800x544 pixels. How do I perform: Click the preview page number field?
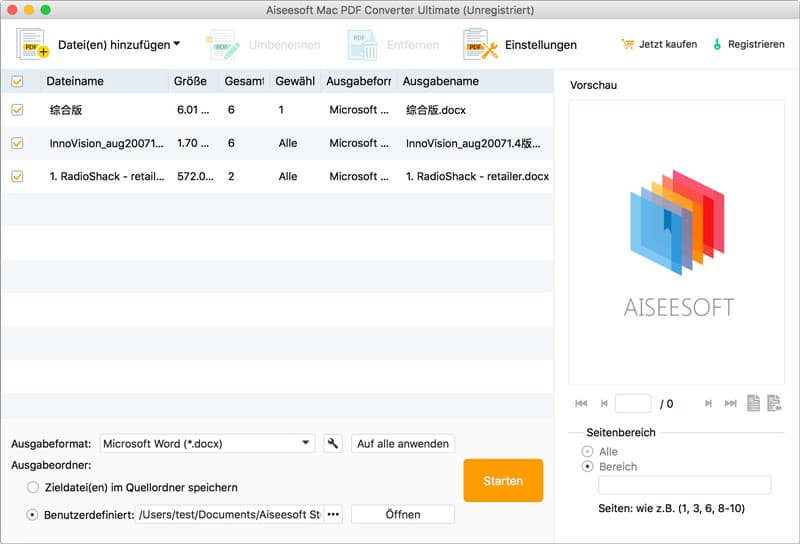(x=633, y=403)
